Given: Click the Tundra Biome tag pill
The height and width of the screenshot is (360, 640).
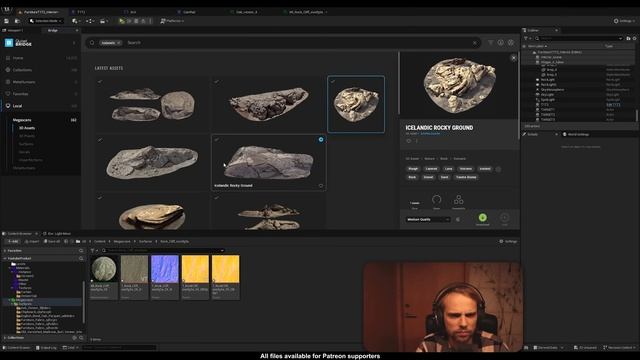Looking at the screenshot, I should (x=466, y=177).
